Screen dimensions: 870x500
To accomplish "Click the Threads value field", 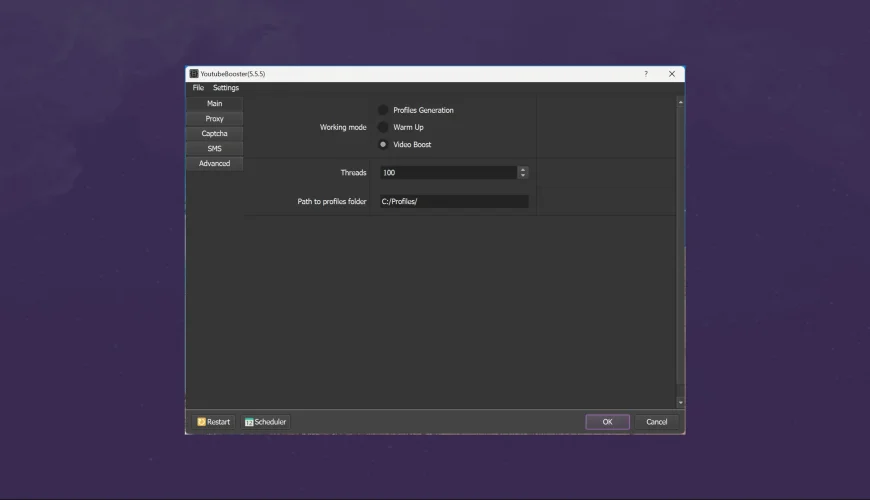I will coord(448,173).
